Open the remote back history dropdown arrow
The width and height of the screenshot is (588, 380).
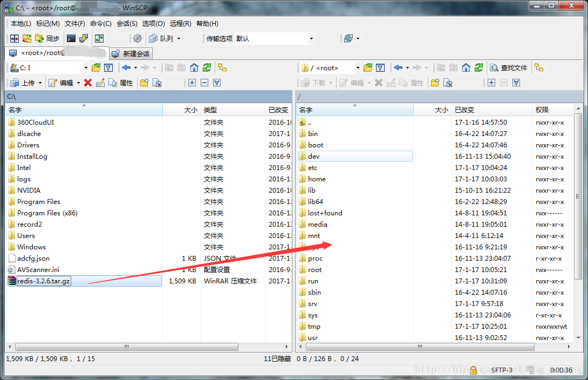(408, 67)
